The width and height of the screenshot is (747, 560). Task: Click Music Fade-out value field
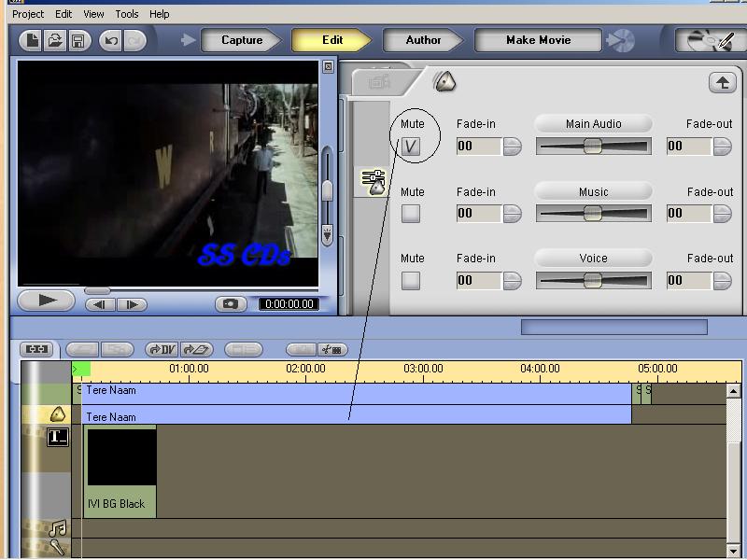click(x=688, y=214)
